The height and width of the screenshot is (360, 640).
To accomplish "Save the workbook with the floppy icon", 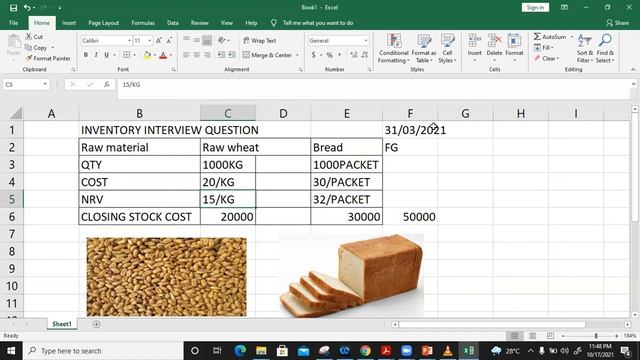I will [13, 7].
